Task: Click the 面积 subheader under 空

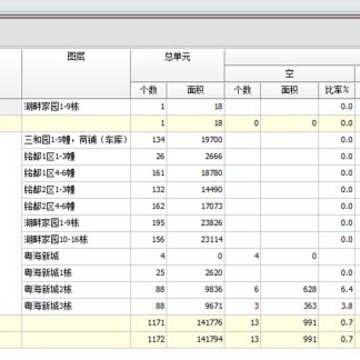Action: [x=289, y=90]
